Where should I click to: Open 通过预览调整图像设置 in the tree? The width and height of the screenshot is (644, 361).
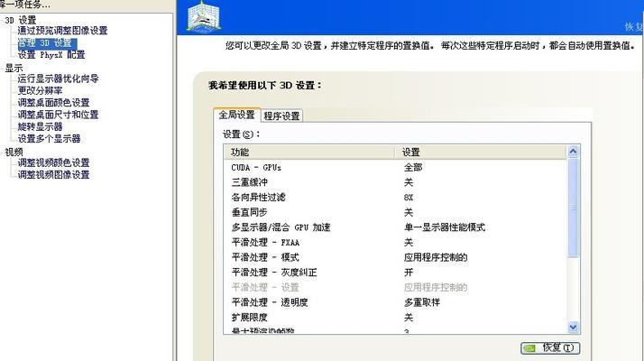tap(62, 31)
